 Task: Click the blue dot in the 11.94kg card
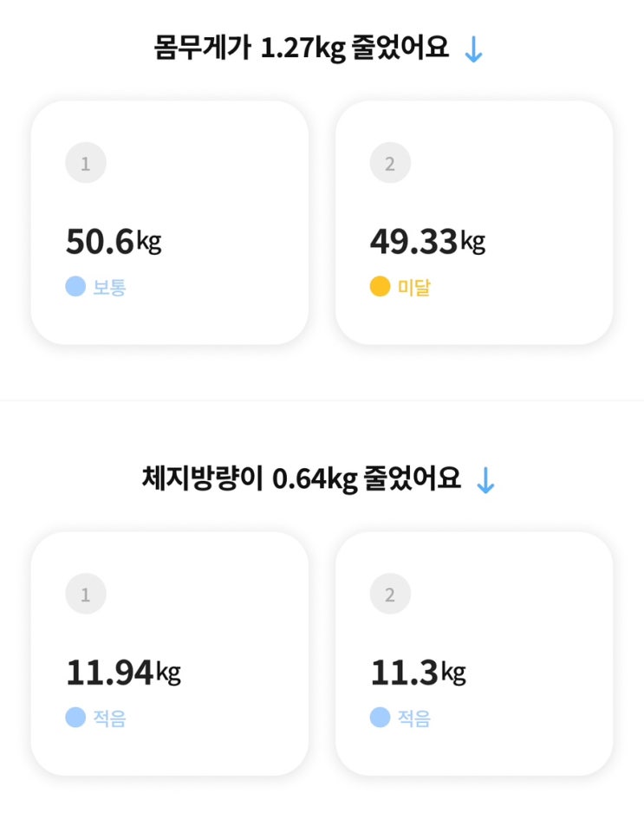(x=75, y=718)
